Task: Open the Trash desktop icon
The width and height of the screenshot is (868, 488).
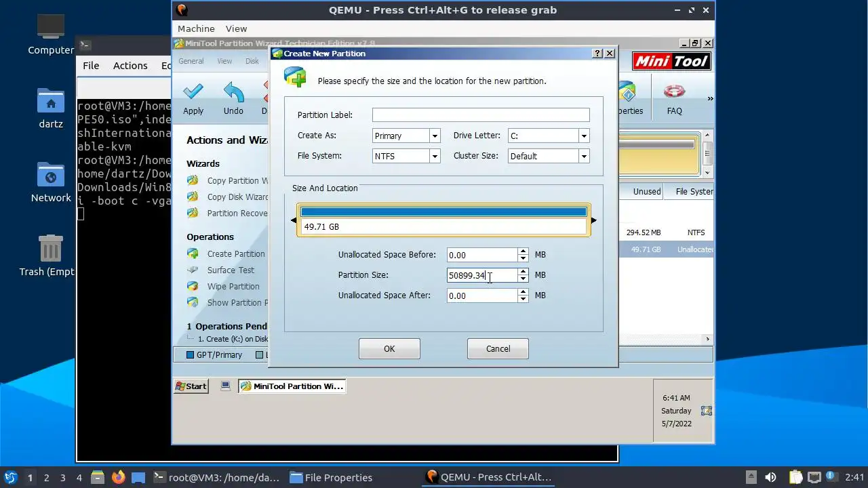Action: (51, 249)
